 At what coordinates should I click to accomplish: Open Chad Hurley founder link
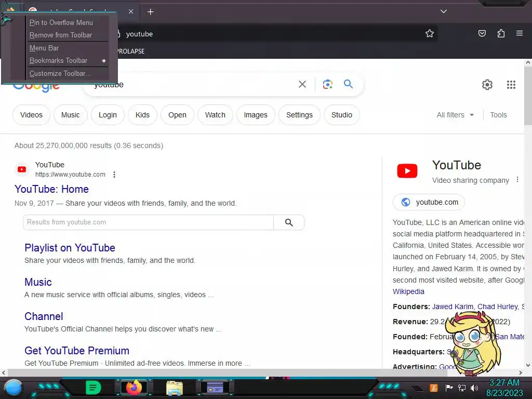[x=498, y=307]
